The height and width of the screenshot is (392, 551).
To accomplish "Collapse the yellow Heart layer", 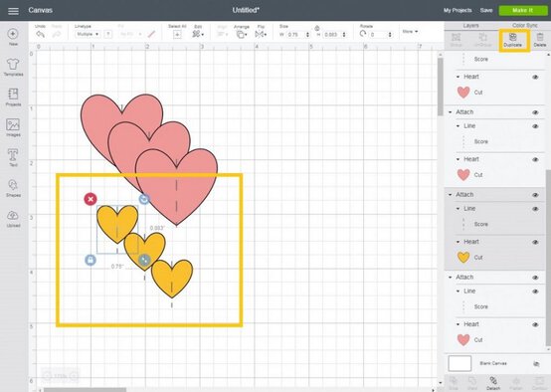I will [x=458, y=242].
